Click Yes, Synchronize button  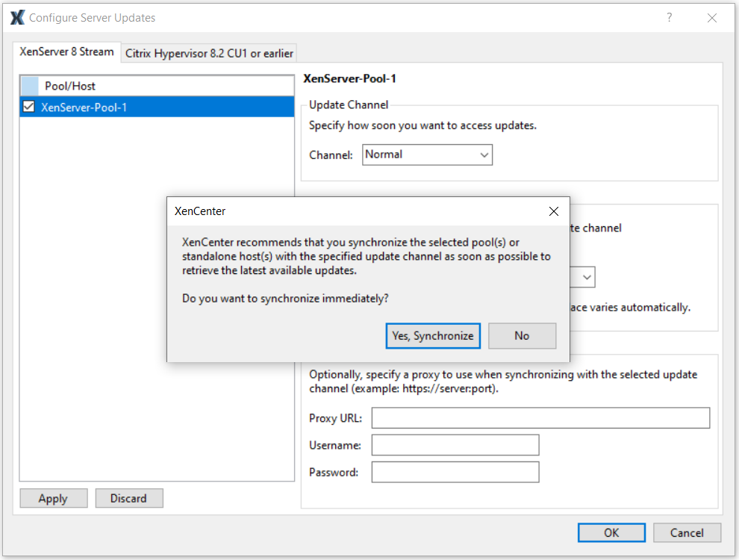coord(433,335)
